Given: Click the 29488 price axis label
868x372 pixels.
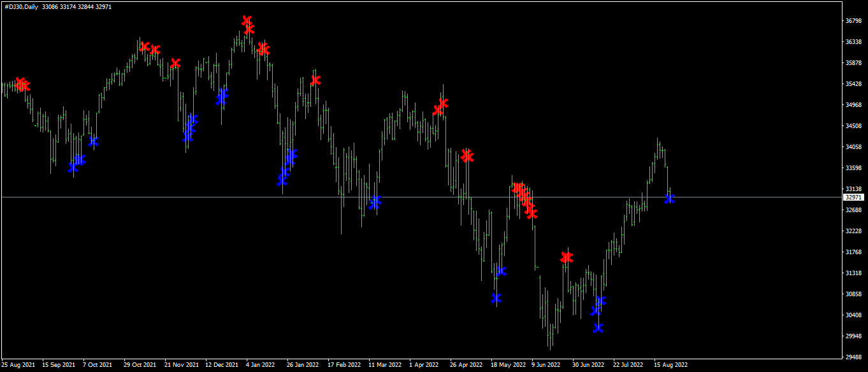Looking at the screenshot, I should [853, 357].
